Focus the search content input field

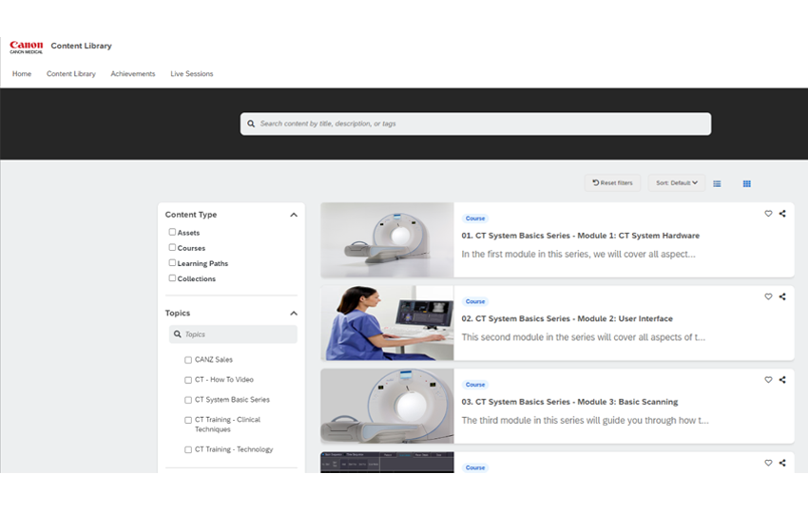[475, 123]
